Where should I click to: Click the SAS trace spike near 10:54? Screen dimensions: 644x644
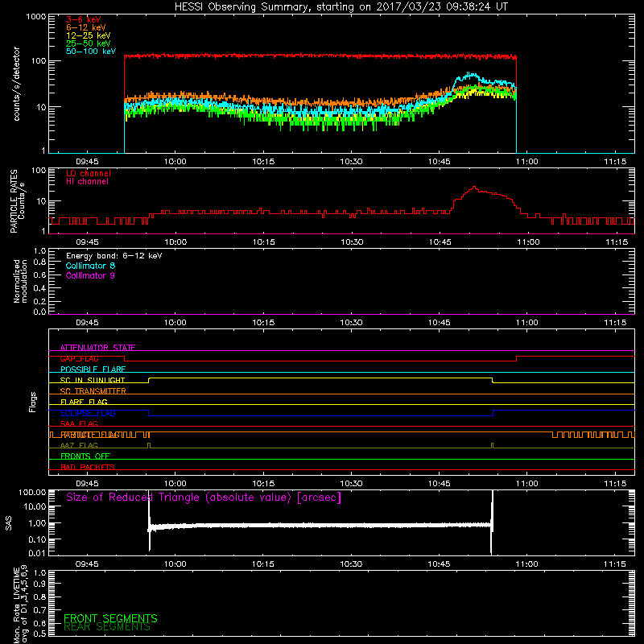pyautogui.click(x=492, y=522)
